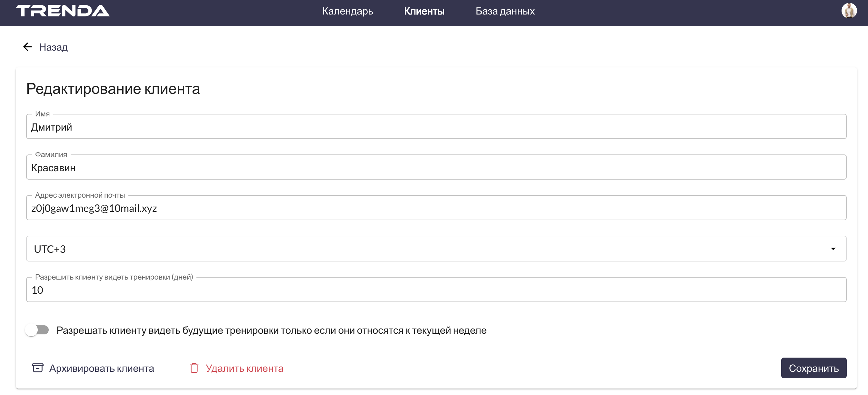868x395 pixels.
Task: Click the email address input field
Action: pos(436,208)
